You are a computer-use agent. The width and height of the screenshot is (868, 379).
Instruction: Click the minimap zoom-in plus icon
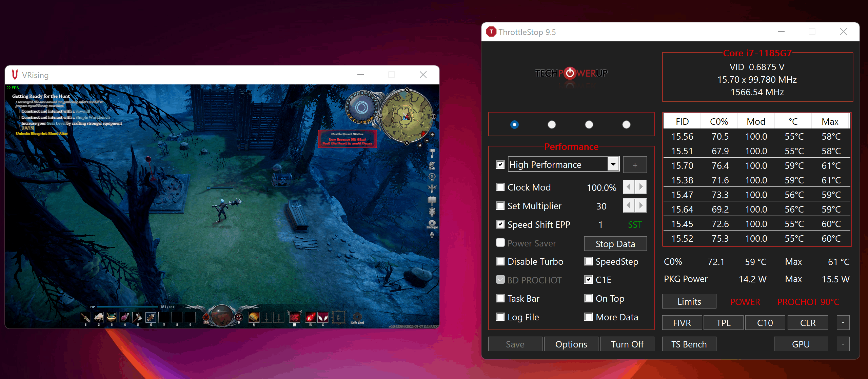click(x=432, y=135)
